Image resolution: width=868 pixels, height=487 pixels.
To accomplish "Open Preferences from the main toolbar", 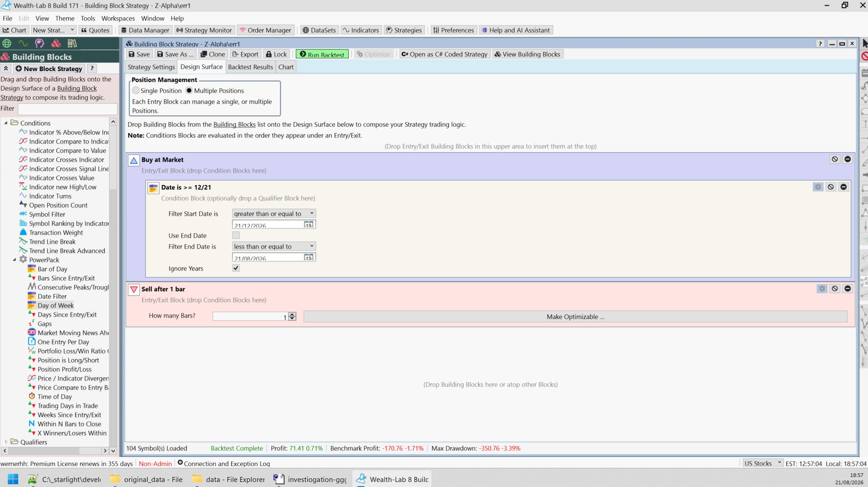I will [454, 30].
